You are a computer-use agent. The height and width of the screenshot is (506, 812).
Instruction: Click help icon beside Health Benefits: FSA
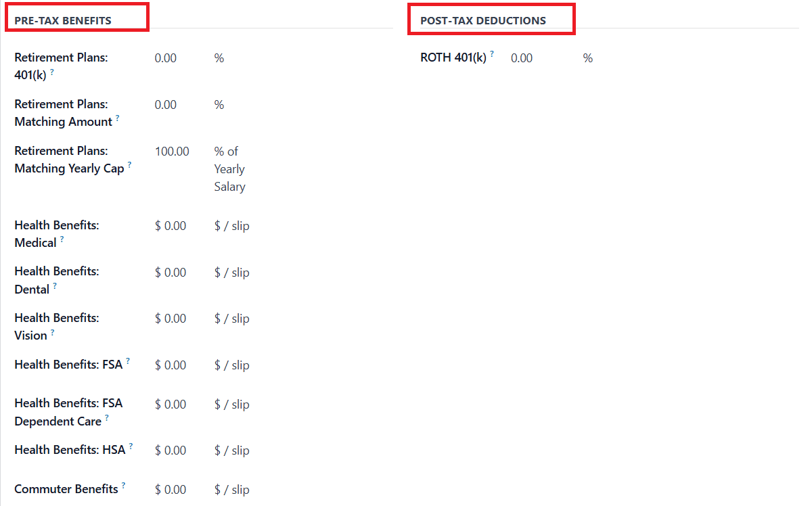(x=128, y=362)
